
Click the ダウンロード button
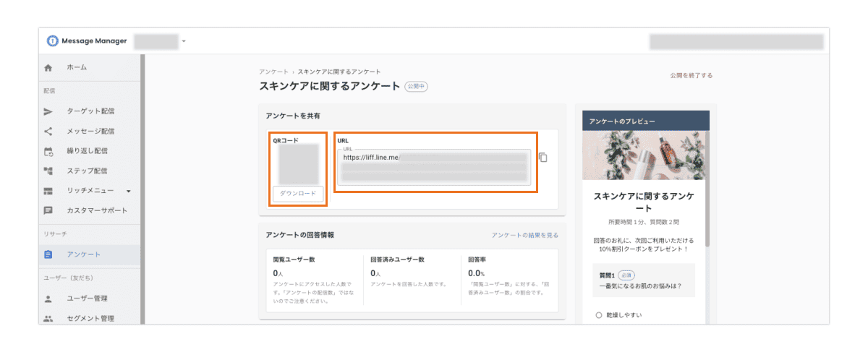[298, 194]
